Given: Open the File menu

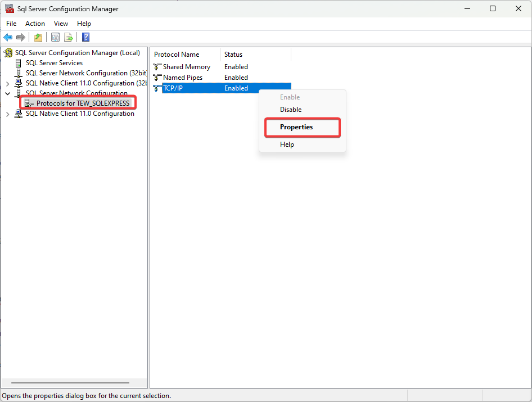Looking at the screenshot, I should pos(11,24).
